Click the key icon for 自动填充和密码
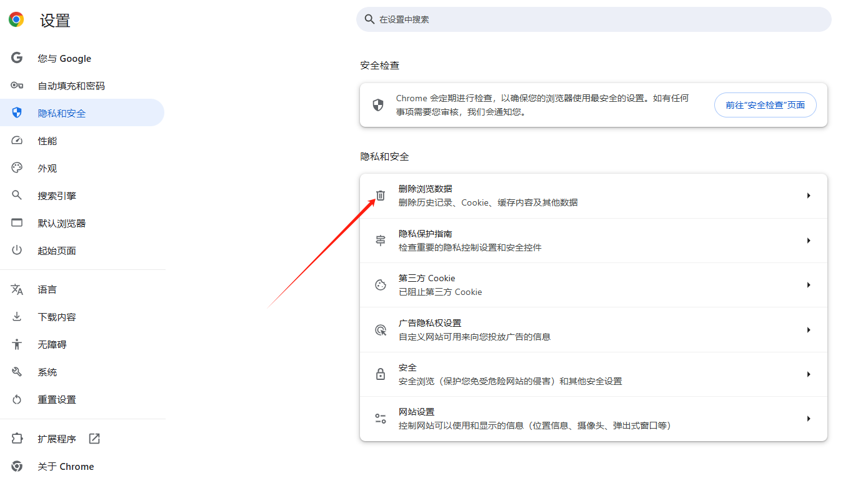868x478 pixels. pyautogui.click(x=17, y=86)
